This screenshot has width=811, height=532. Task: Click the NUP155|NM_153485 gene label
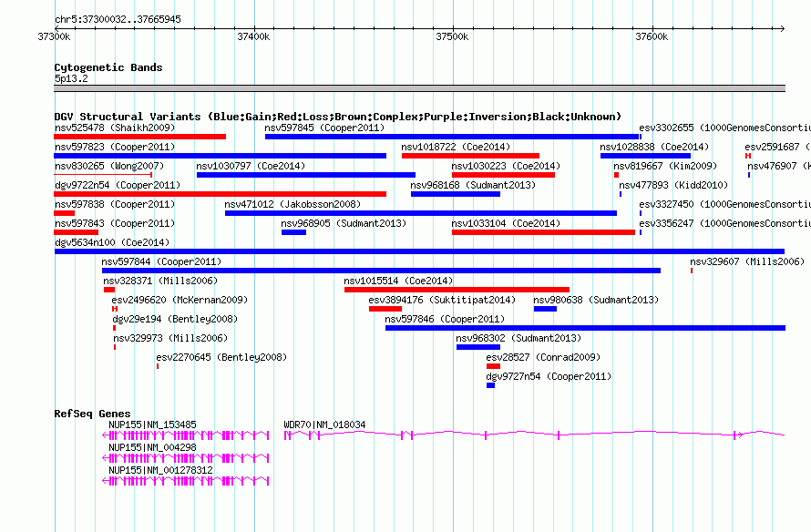click(x=152, y=425)
